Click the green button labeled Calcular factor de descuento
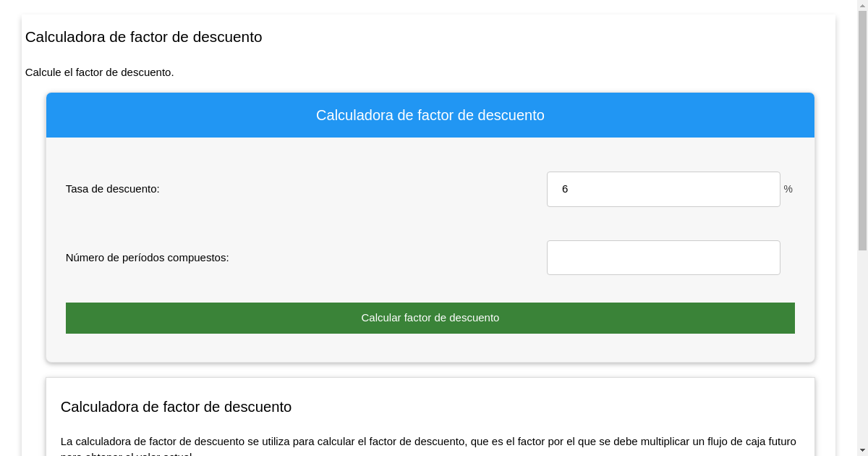Viewport: 868px width, 456px height. [430, 318]
